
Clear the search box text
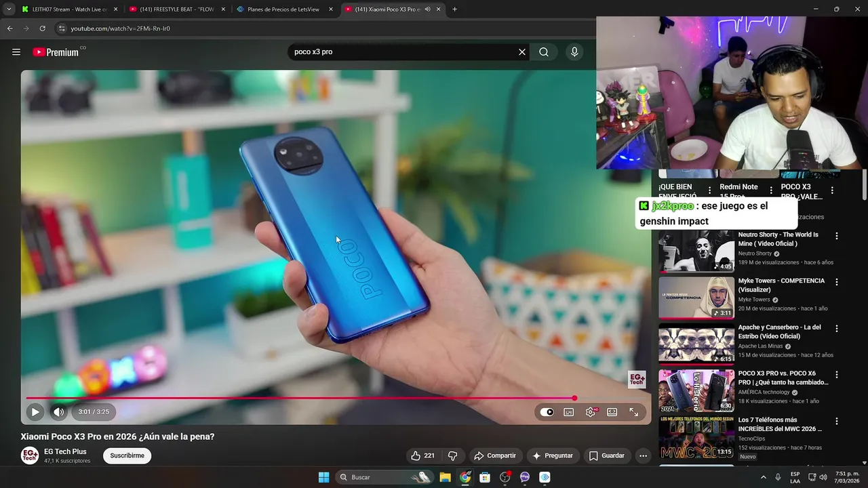522,52
